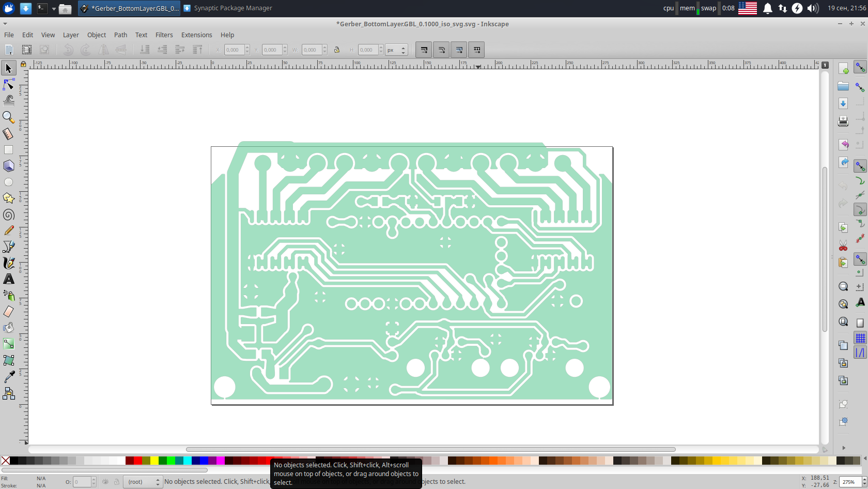The height and width of the screenshot is (489, 868).
Task: Select the Bezier pen tool
Action: (x=9, y=247)
